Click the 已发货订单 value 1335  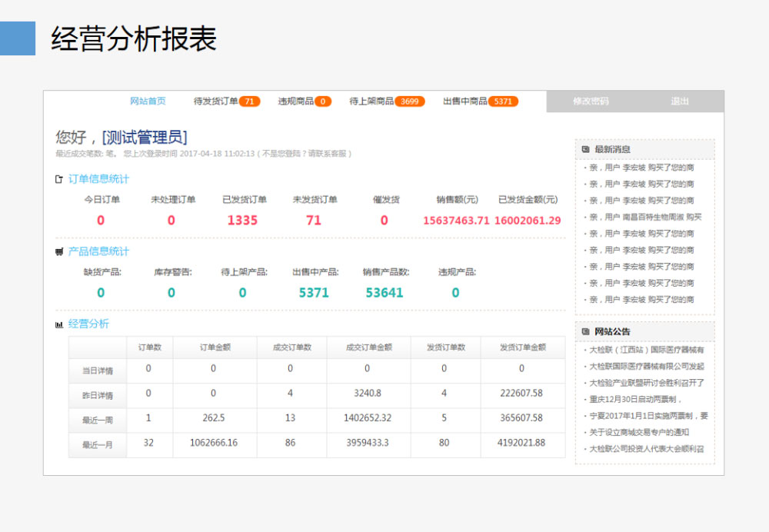242,221
